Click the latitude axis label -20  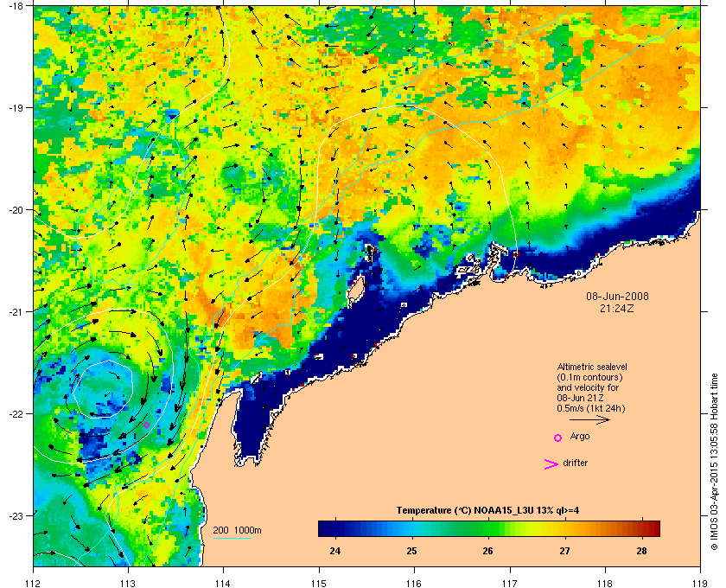pyautogui.click(x=16, y=210)
